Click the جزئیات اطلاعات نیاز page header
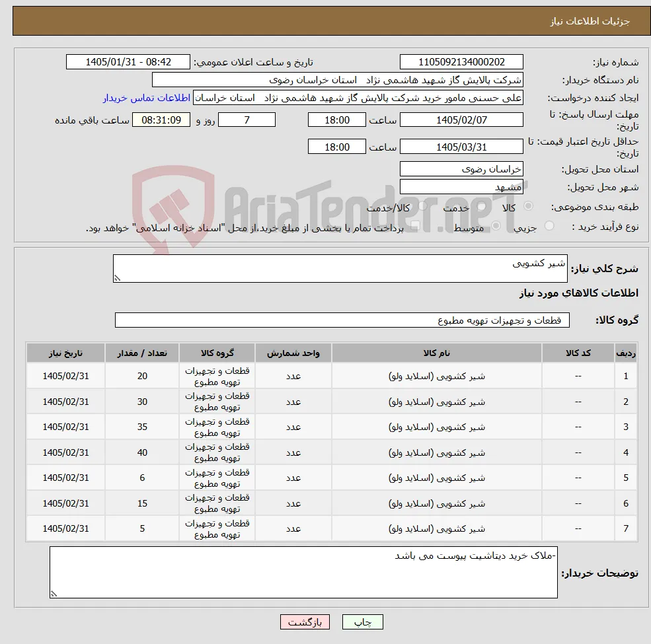This screenshot has width=651, height=644. pyautogui.click(x=590, y=21)
